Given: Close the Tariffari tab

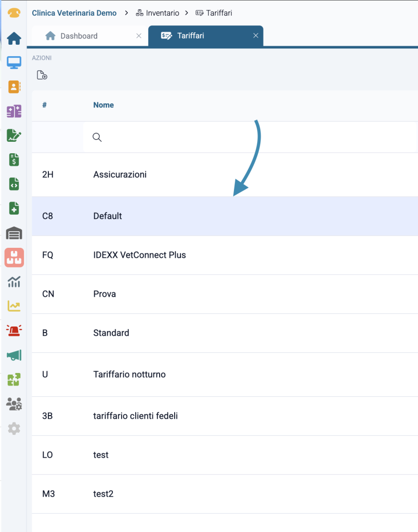Looking at the screenshot, I should coord(256,36).
